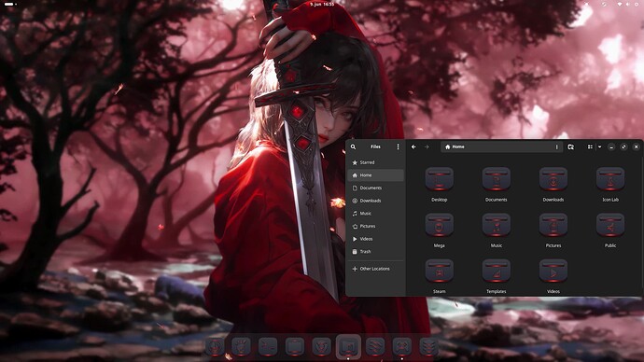Go forward with the right arrow button
Viewport: 644px width, 362px height.
tap(427, 146)
